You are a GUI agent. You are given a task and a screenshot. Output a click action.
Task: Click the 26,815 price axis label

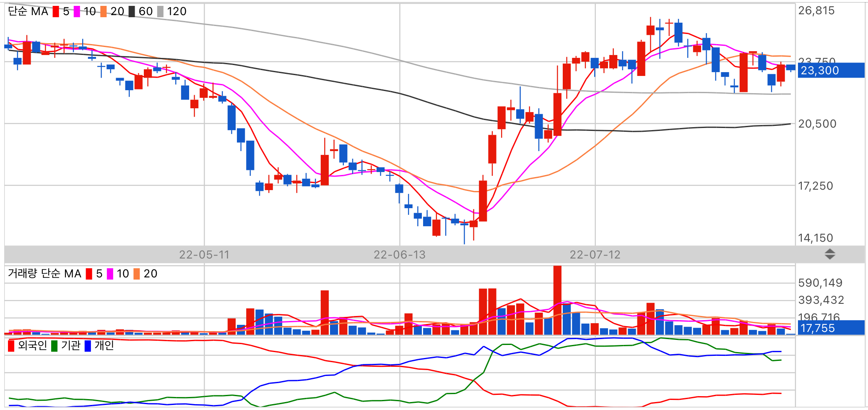[816, 10]
